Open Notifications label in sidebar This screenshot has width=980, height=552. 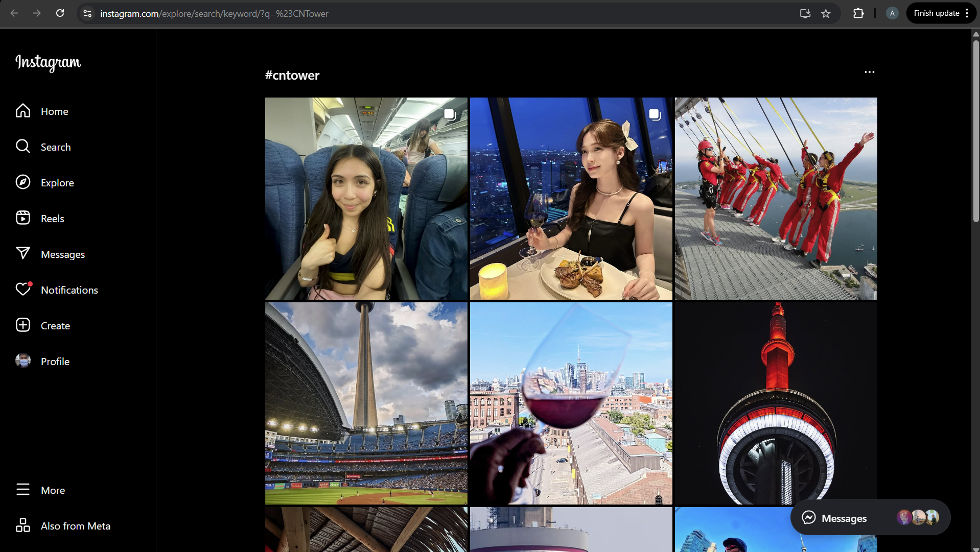(x=69, y=290)
